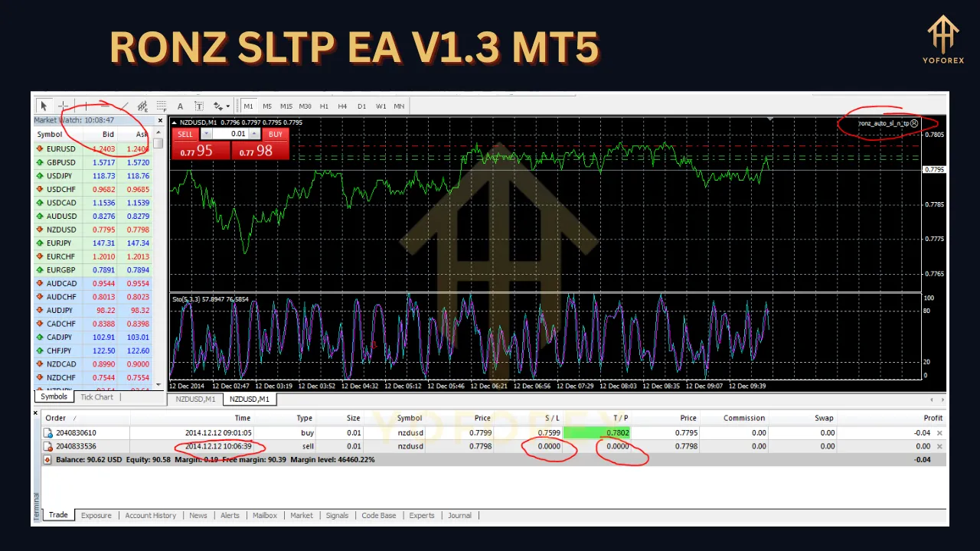The width and height of the screenshot is (980, 551).
Task: Decrease volume with the left stepper arrow
Action: coord(205,134)
